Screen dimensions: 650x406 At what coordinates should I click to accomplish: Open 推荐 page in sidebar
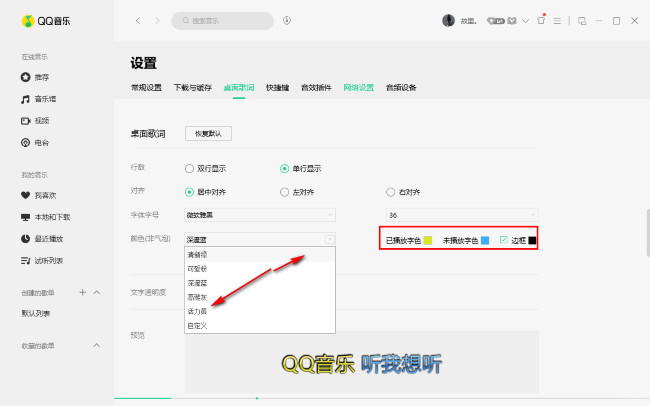(x=42, y=77)
